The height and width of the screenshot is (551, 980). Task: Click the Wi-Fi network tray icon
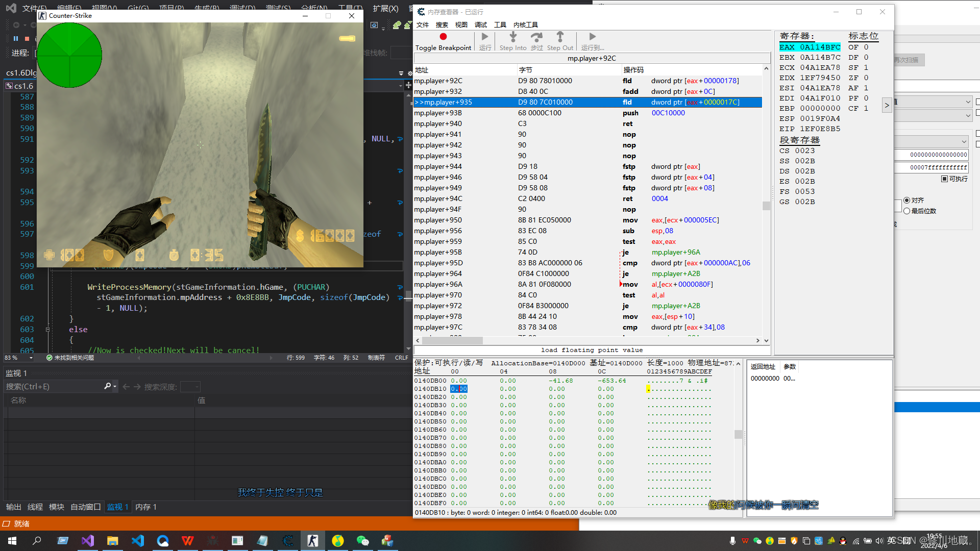[855, 541]
